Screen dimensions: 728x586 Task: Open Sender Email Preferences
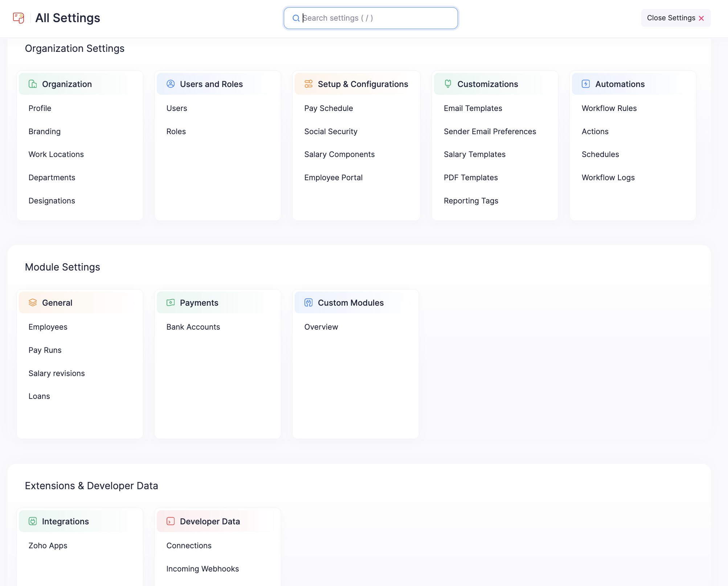[490, 132]
